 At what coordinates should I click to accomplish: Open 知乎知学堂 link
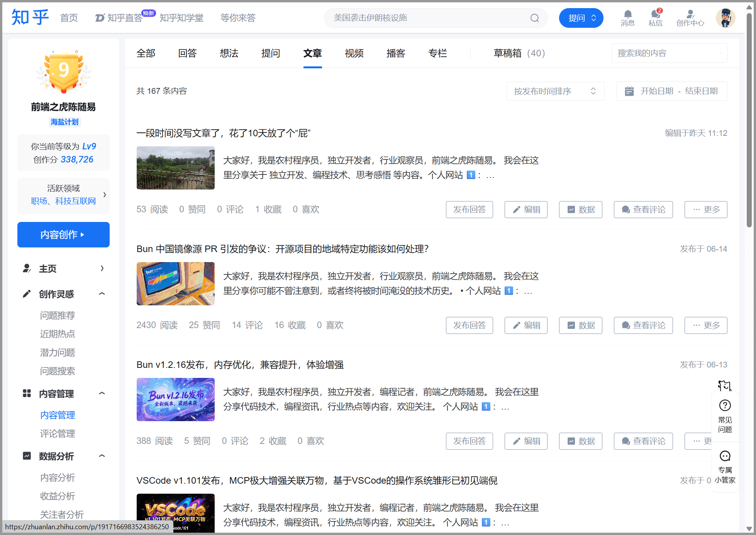181,18
